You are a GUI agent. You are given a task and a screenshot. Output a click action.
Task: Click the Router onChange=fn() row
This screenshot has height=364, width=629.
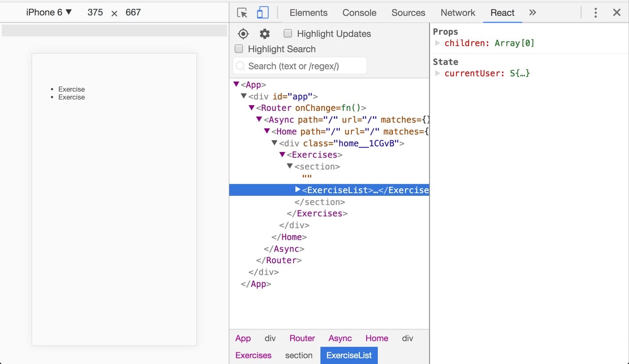pyautogui.click(x=311, y=108)
